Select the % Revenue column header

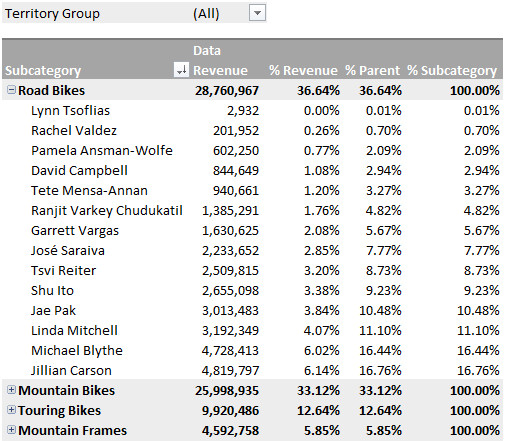[303, 70]
